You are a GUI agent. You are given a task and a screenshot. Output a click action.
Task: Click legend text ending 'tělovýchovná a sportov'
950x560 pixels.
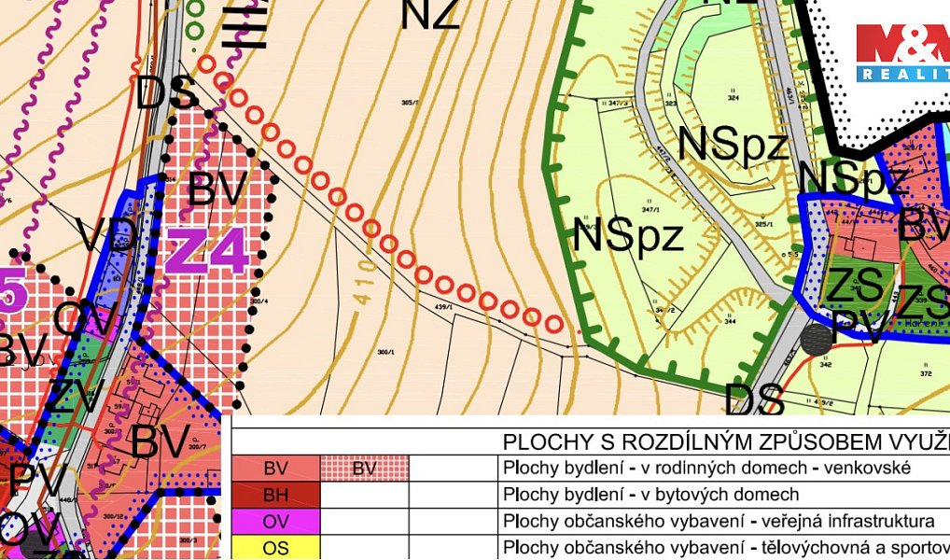pos(726,547)
